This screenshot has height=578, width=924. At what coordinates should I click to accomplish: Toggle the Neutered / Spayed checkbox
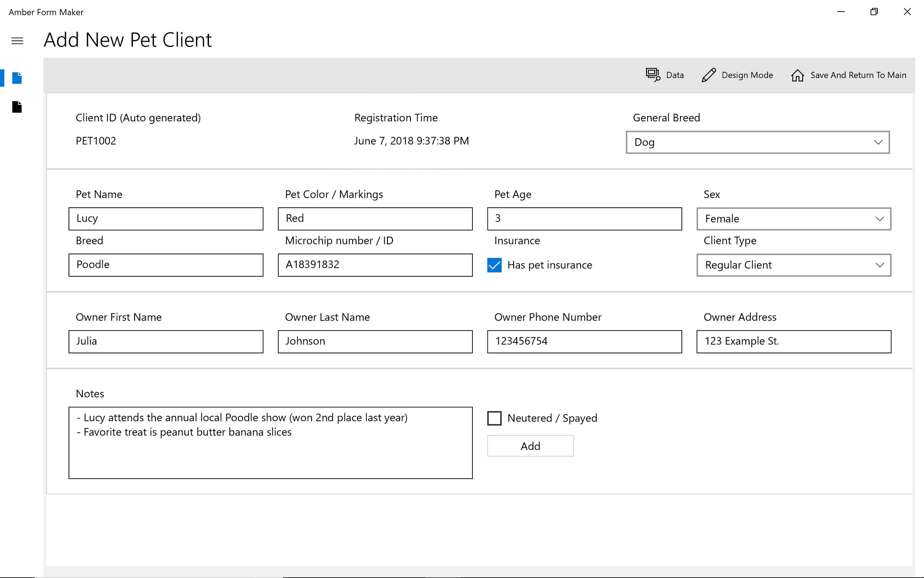(x=494, y=418)
